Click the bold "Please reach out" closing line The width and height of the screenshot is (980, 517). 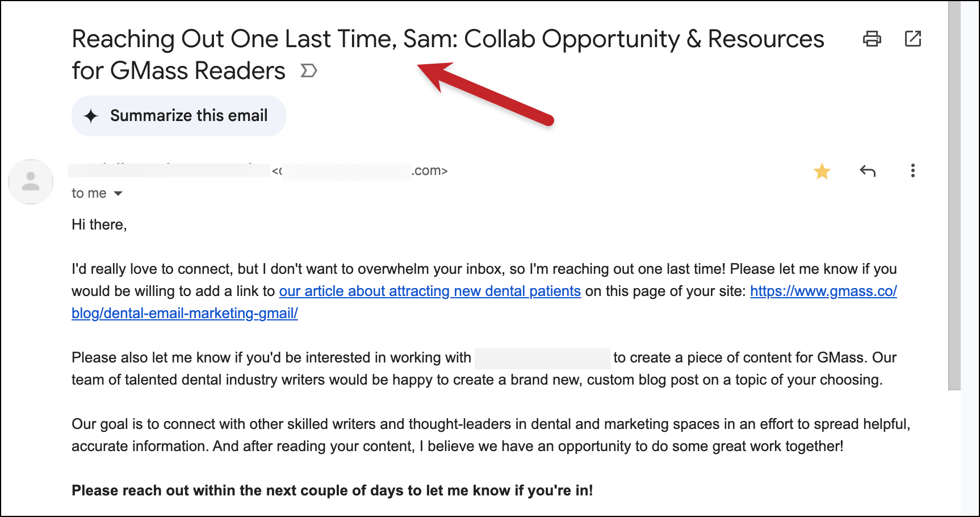pos(332,490)
